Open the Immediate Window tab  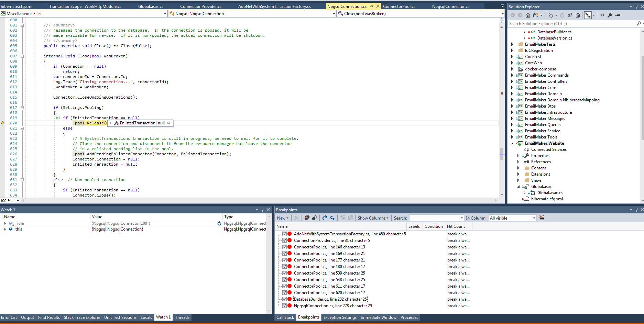378,317
